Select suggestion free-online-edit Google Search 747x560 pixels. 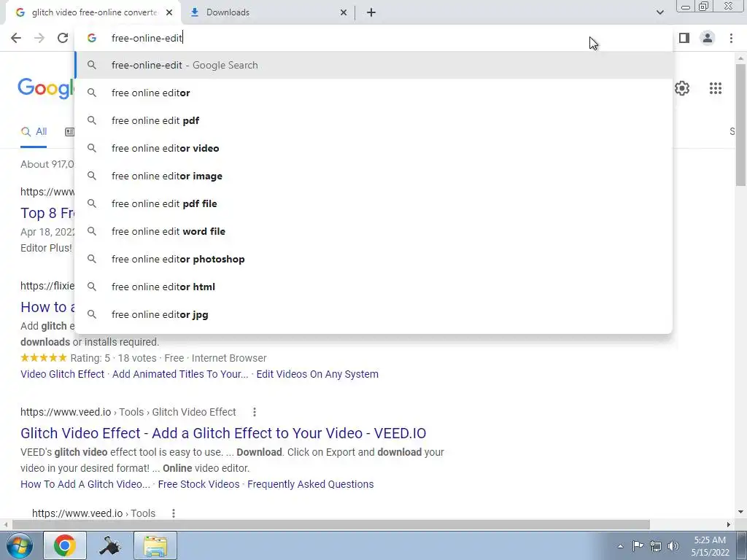pos(373,65)
